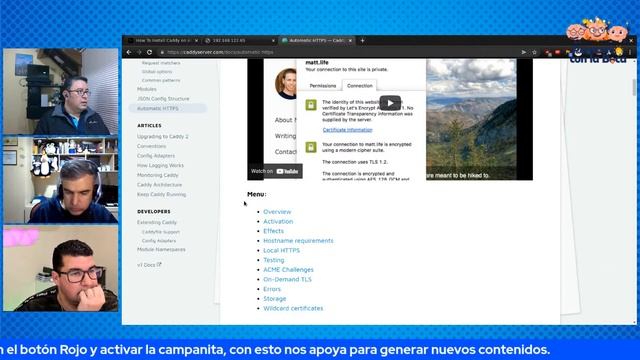Jump to the Effects section
This screenshot has height=360, width=640.
[x=273, y=231]
